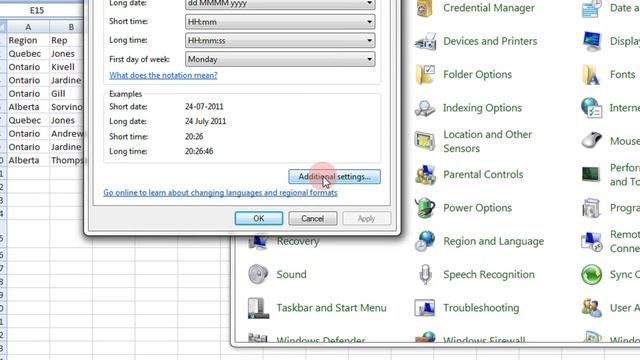This screenshot has height=360, width=640.
Task: Select the Region header cell in Excel
Action: [x=28, y=40]
